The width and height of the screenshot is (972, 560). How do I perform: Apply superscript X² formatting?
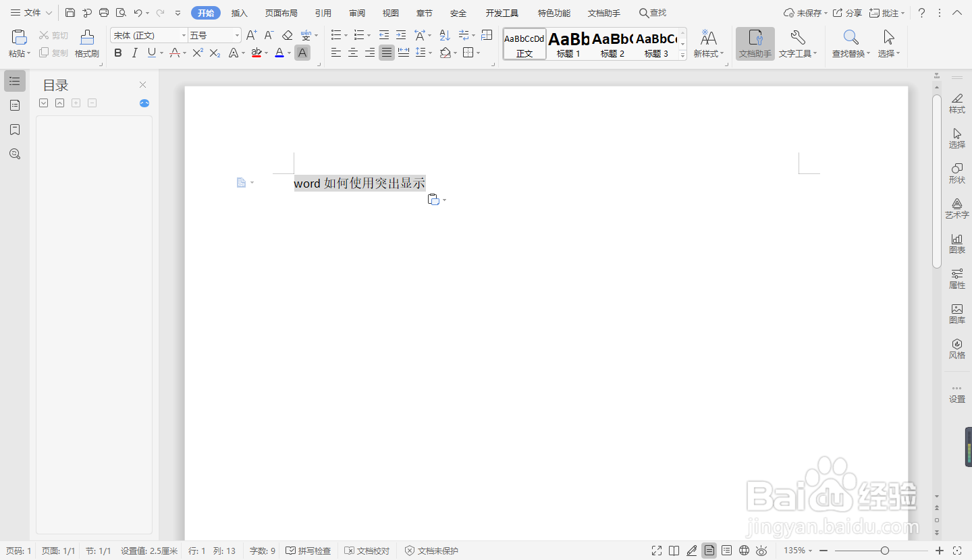point(198,53)
